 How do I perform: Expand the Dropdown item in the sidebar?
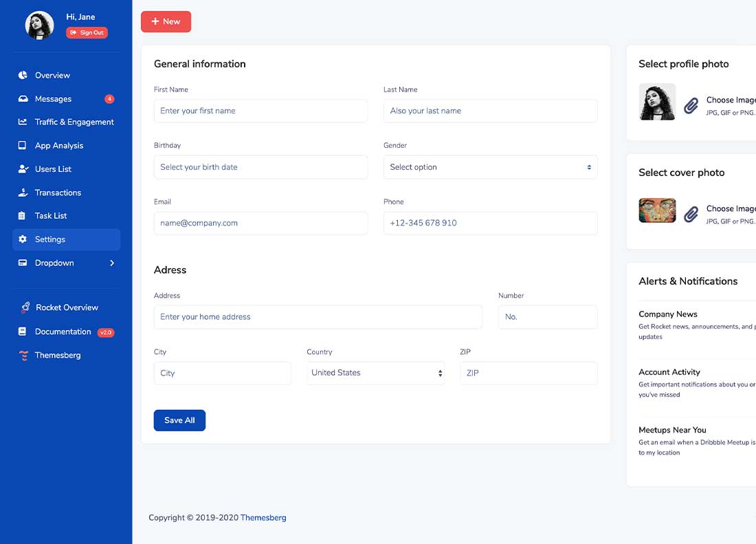tap(54, 262)
